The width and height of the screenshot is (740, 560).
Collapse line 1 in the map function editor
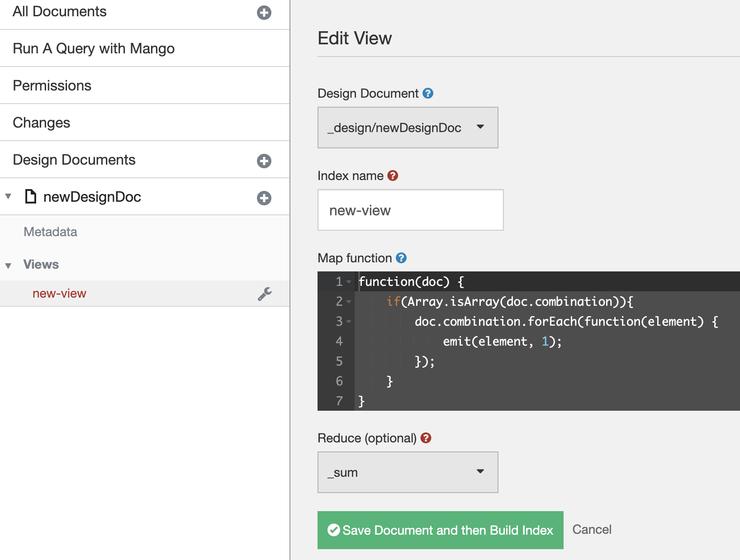pos(348,282)
